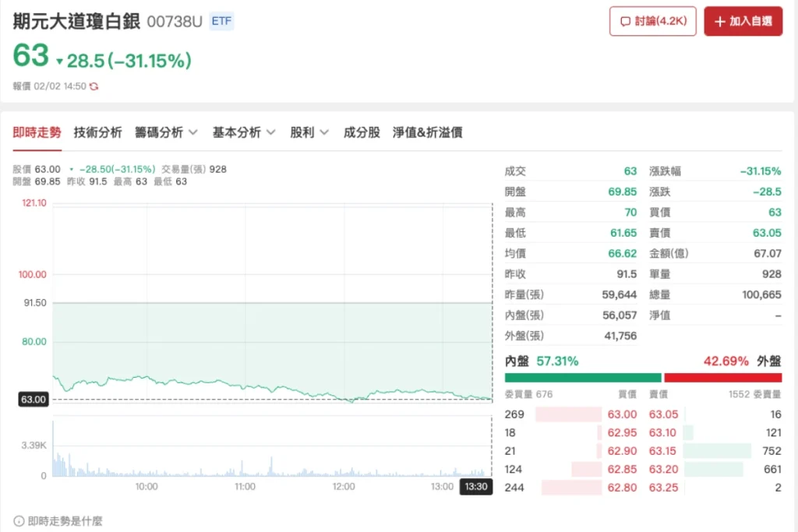Click the ETF badge next to 00738U
The height and width of the screenshot is (532, 798).
click(x=221, y=21)
